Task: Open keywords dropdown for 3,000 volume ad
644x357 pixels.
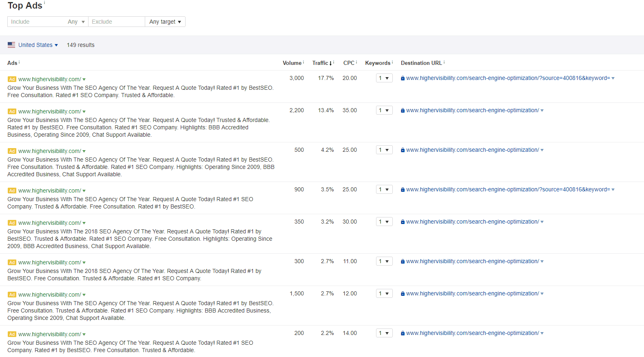Action: [384, 78]
